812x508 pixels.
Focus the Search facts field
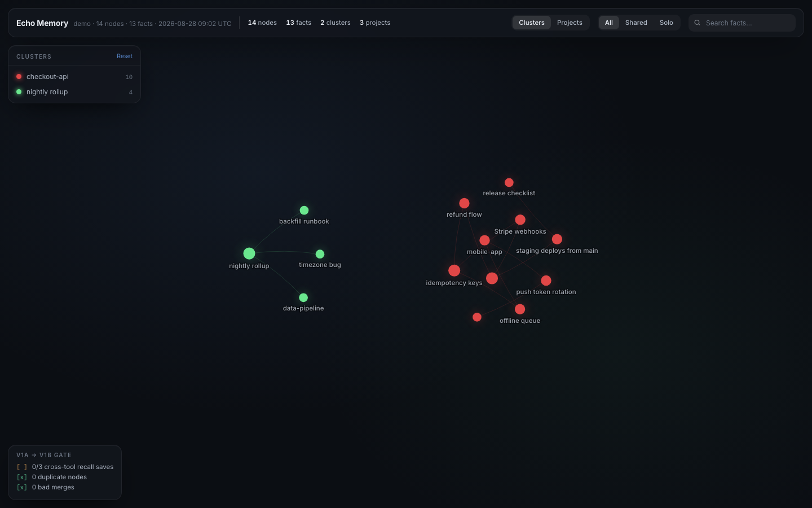point(742,23)
